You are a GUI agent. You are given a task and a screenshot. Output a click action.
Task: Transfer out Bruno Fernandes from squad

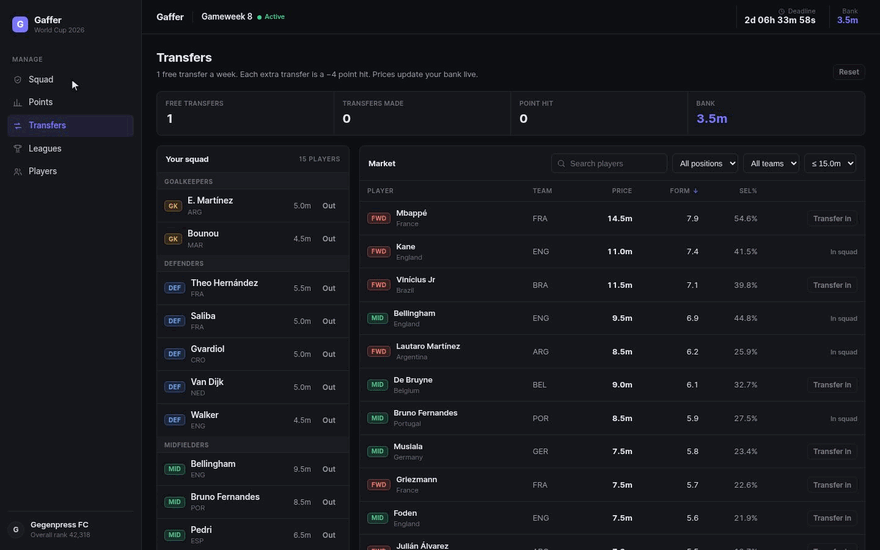tap(329, 502)
